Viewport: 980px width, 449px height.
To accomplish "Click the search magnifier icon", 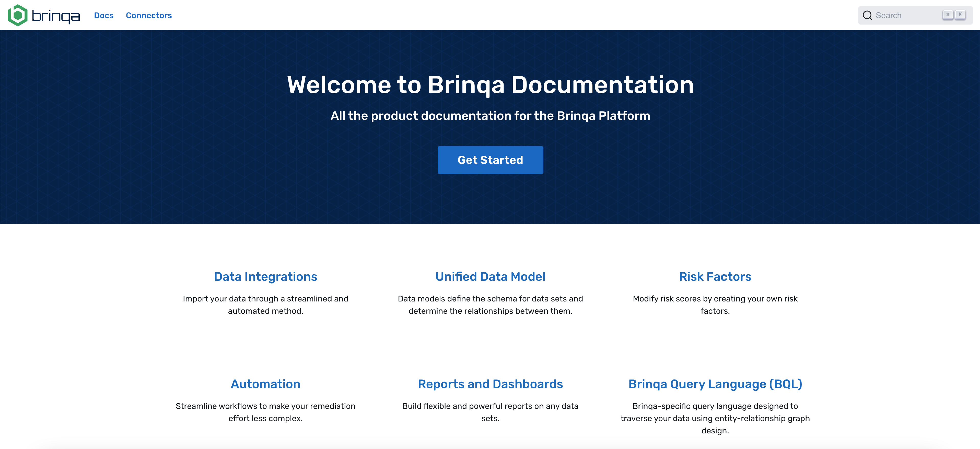I will pyautogui.click(x=867, y=15).
